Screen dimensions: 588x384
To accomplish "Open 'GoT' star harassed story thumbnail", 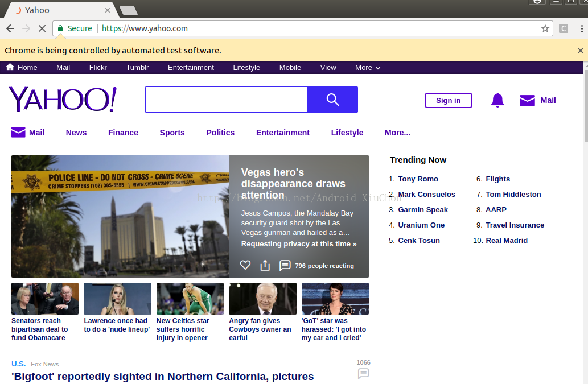I will tap(335, 299).
